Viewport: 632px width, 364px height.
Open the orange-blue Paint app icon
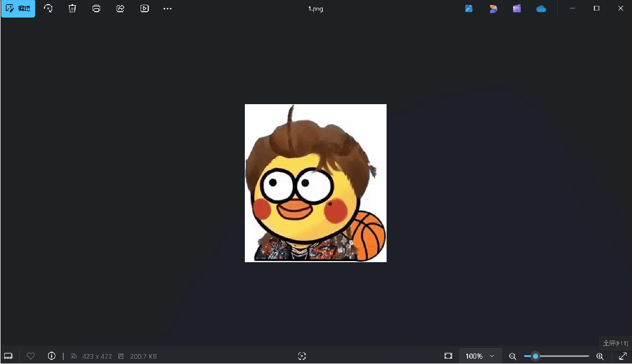[493, 9]
